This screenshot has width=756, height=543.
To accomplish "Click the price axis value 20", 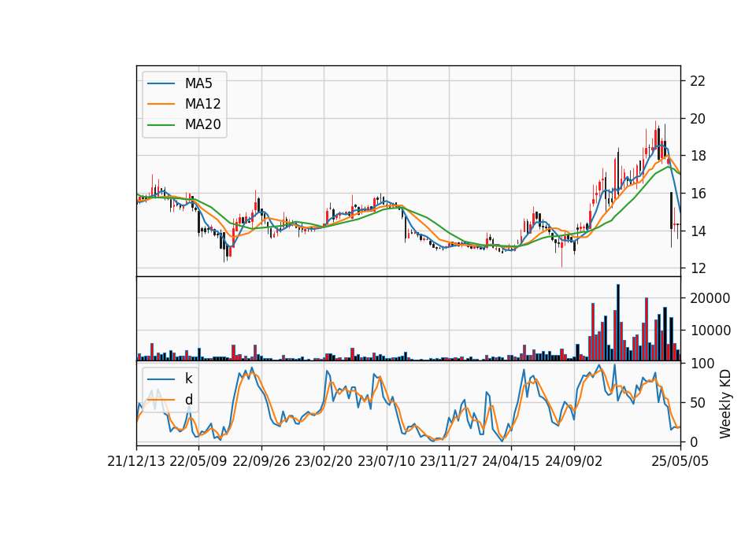I will (698, 119).
